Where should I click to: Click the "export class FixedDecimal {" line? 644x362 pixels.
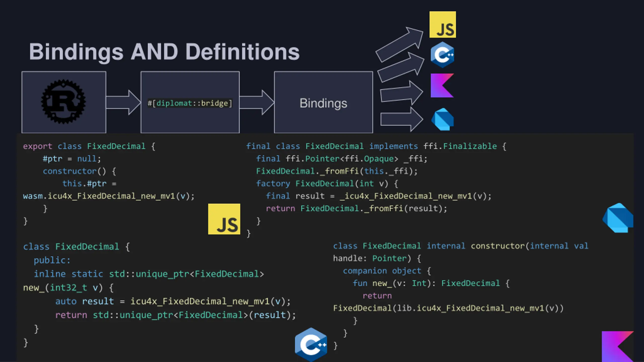(89, 146)
